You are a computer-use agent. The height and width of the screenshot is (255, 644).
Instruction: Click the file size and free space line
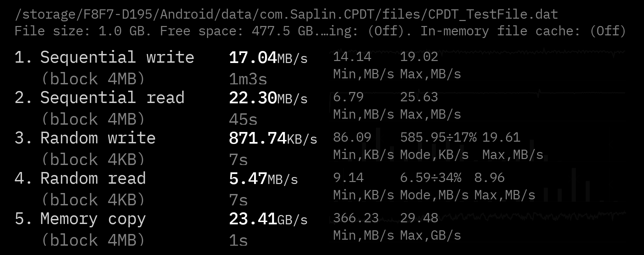pos(320,31)
